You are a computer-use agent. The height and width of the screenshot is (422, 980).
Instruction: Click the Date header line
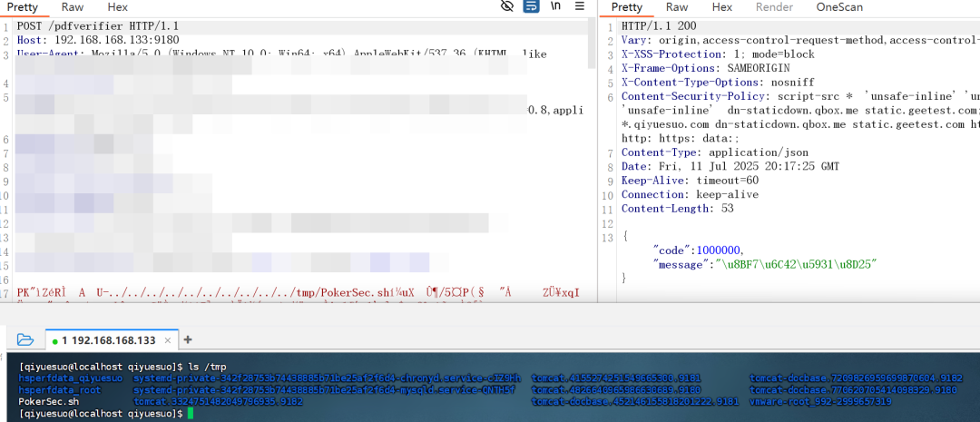tap(730, 166)
